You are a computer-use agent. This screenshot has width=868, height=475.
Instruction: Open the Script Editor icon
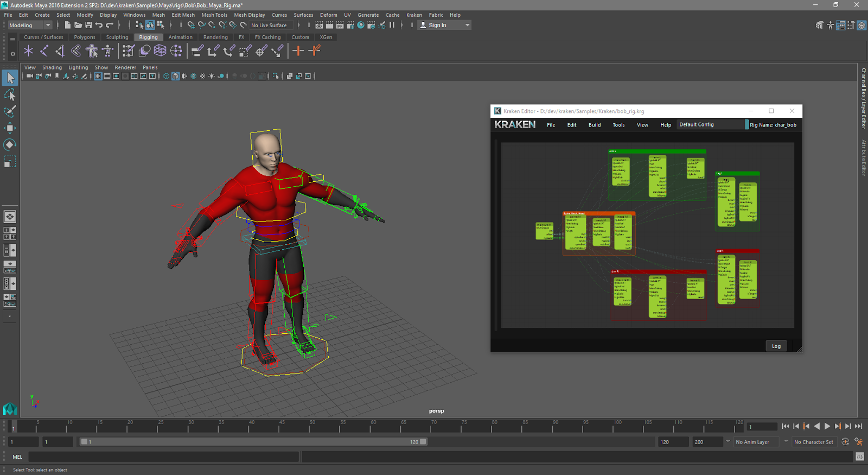[x=860, y=457]
